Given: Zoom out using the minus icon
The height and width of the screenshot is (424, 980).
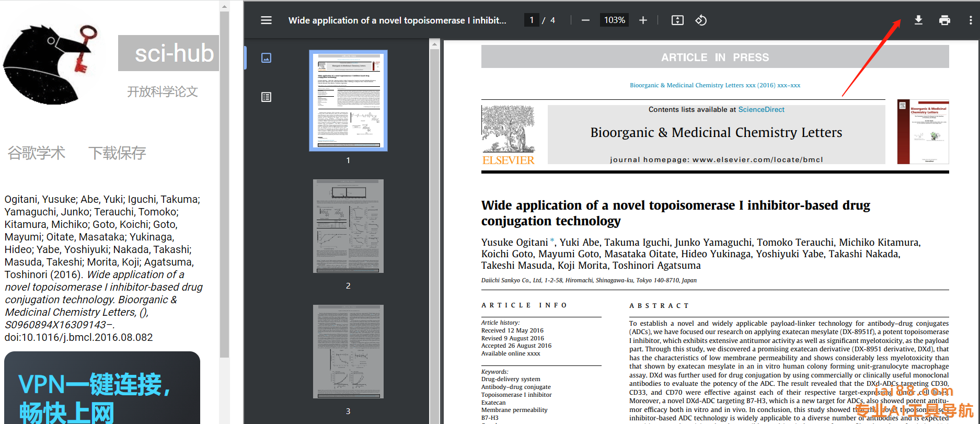Looking at the screenshot, I should click(x=585, y=20).
